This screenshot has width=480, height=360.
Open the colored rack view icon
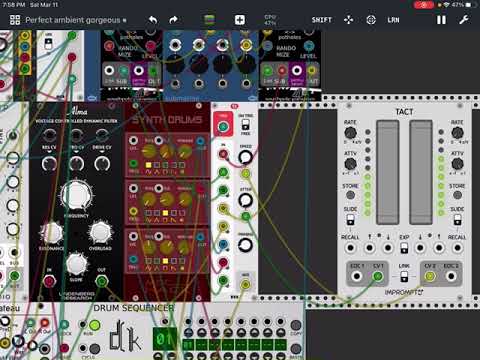click(x=210, y=20)
